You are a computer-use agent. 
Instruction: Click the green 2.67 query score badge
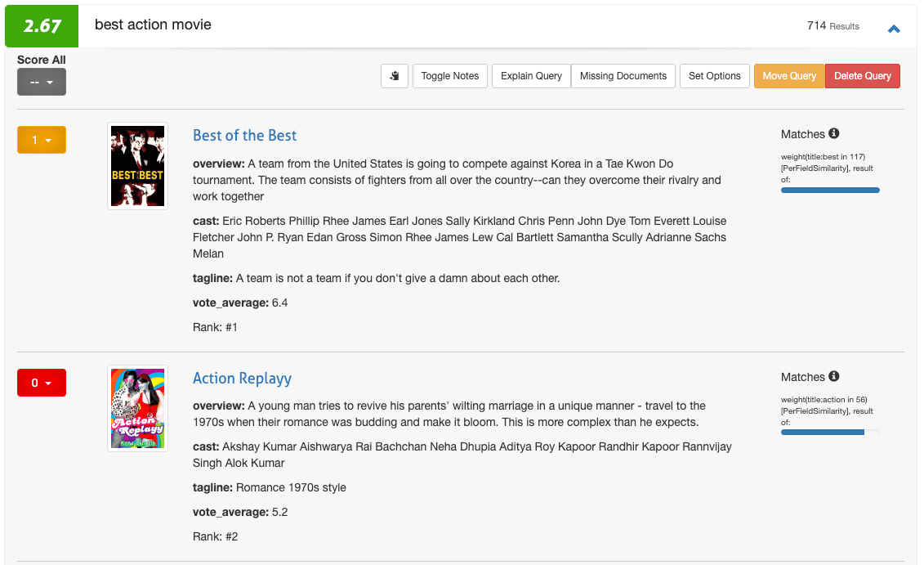click(42, 25)
